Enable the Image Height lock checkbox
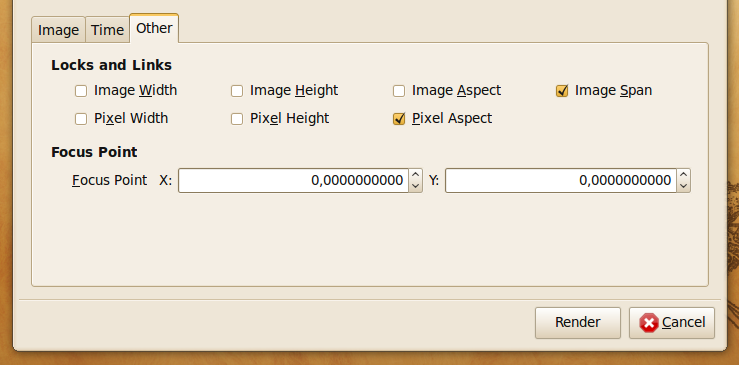This screenshot has width=739, height=365. click(x=237, y=91)
